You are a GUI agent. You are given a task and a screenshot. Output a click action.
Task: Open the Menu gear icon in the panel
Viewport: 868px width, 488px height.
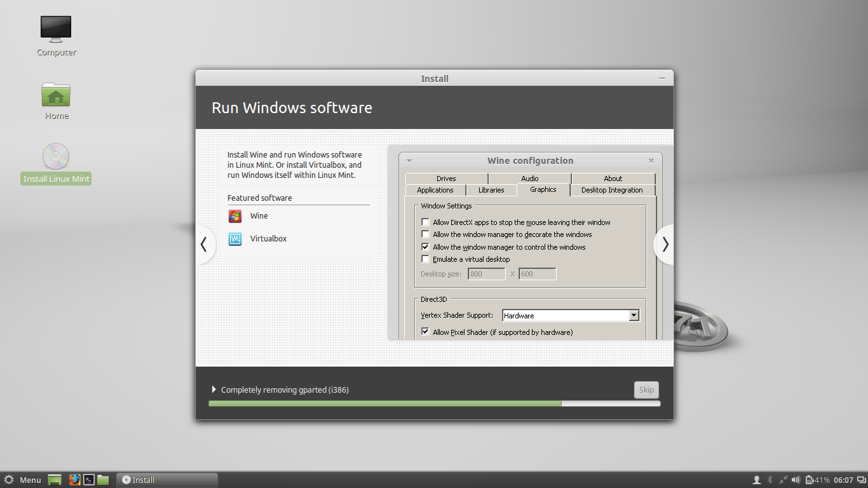(9, 480)
